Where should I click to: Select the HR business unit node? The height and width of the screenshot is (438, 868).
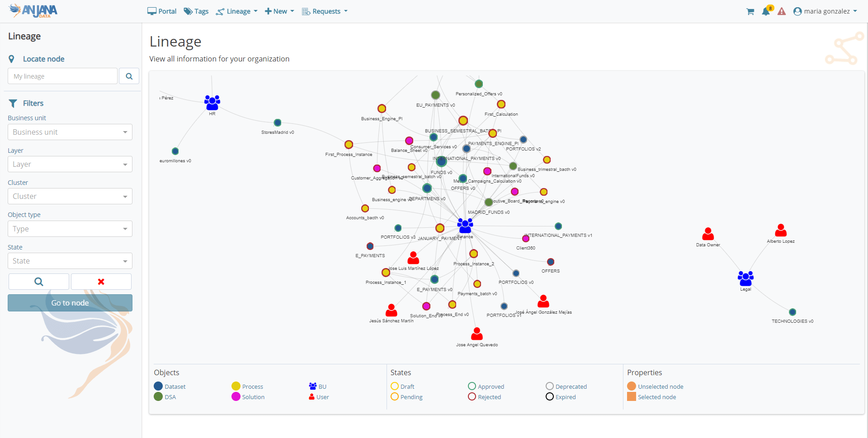(x=212, y=103)
